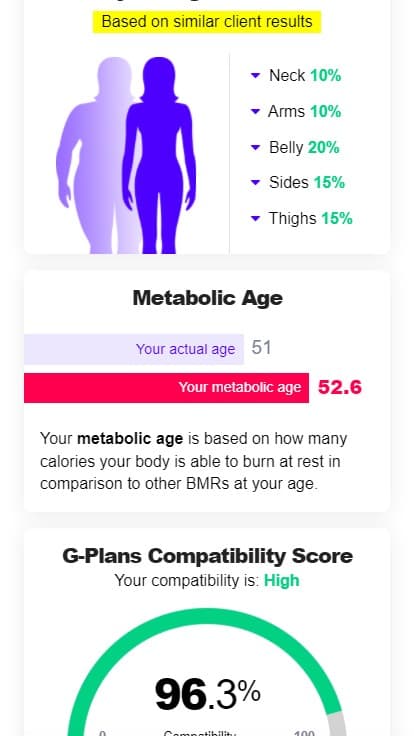Viewport: 414px width, 736px height.
Task: Click the 52.6 metabolic age value
Action: pyautogui.click(x=340, y=388)
